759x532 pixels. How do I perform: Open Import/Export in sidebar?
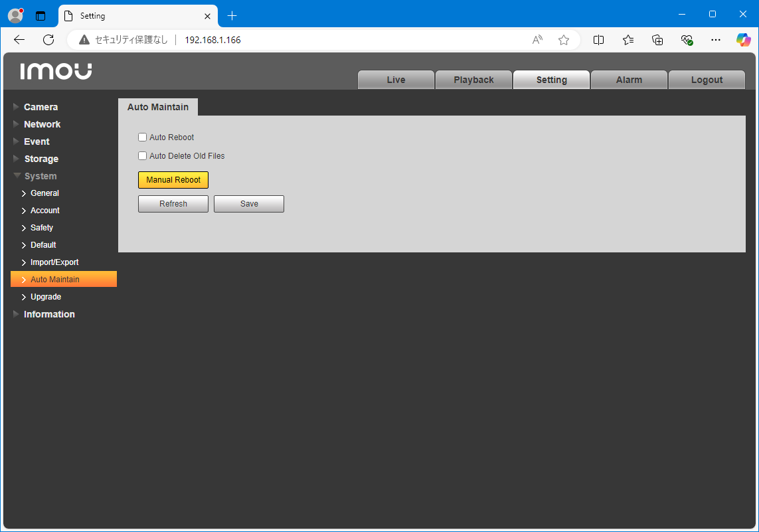[54, 262]
